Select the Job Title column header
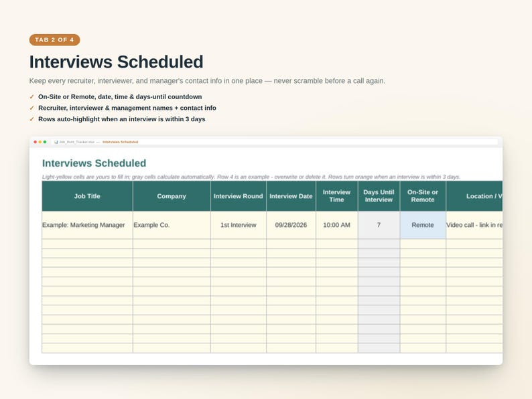 [87, 196]
